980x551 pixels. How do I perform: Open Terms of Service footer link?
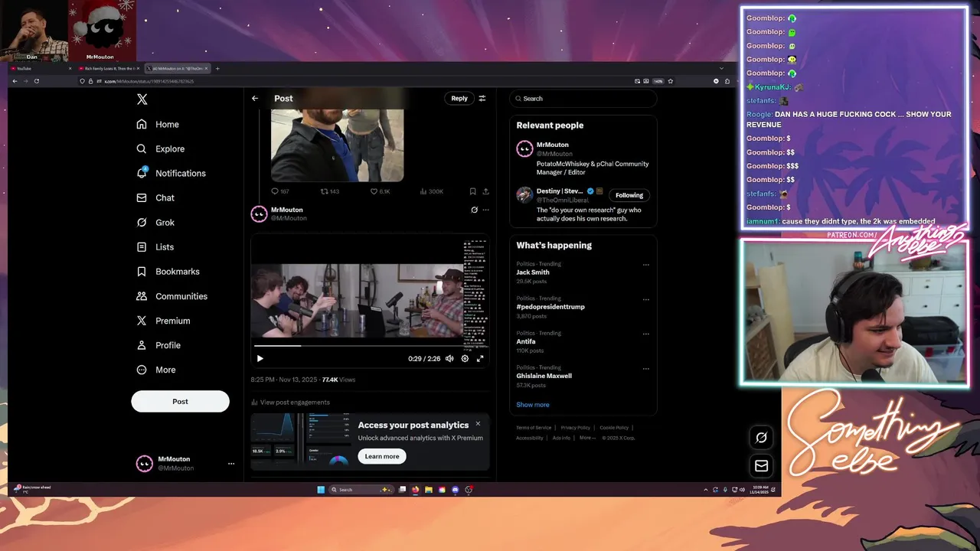pyautogui.click(x=534, y=428)
